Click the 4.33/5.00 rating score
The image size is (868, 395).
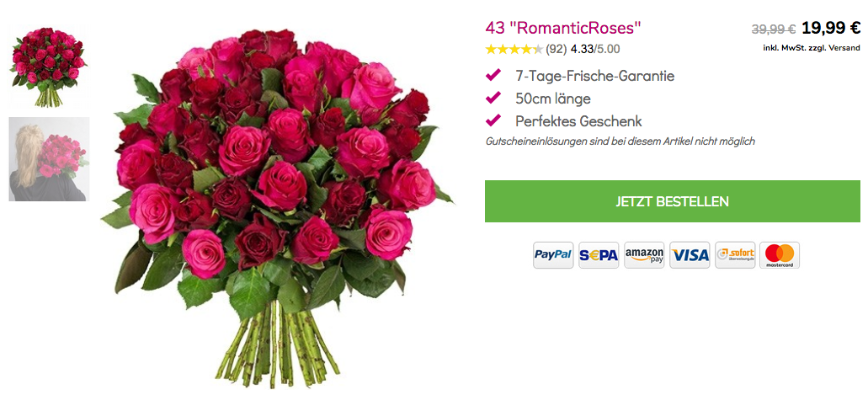pos(595,50)
